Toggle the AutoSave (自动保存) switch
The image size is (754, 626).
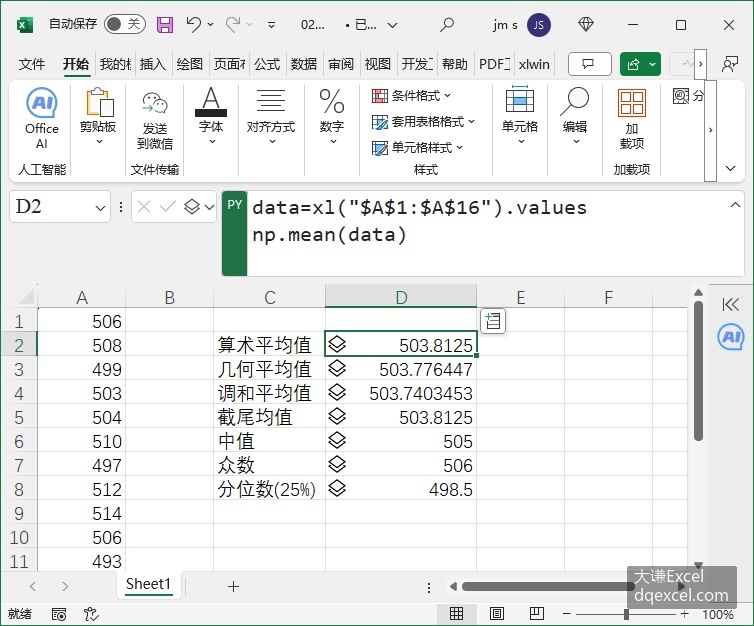pyautogui.click(x=125, y=24)
